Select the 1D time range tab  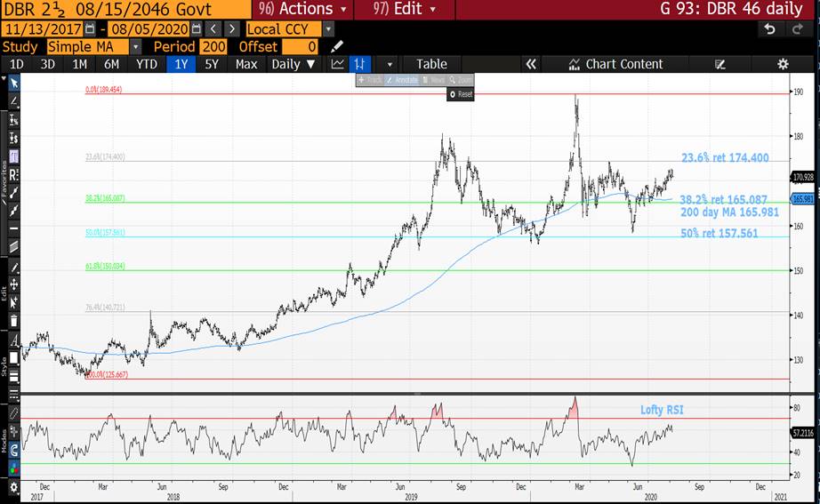click(17, 64)
